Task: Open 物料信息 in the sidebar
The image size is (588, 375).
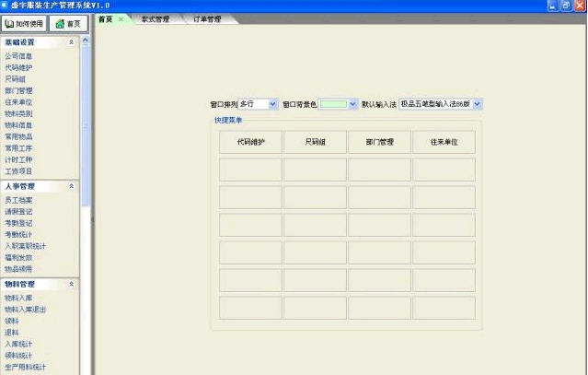Action: pos(18,125)
